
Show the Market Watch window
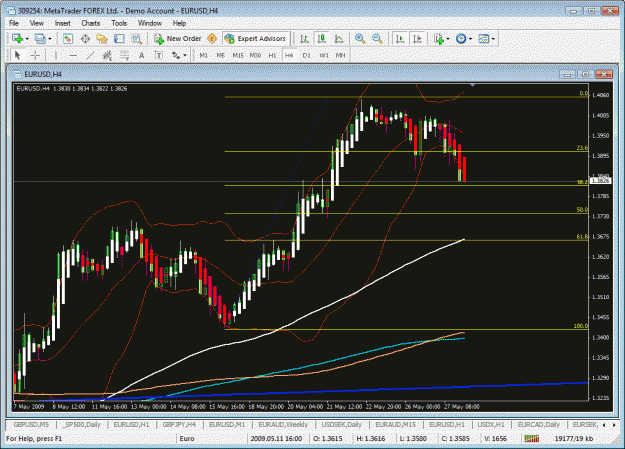click(x=68, y=39)
